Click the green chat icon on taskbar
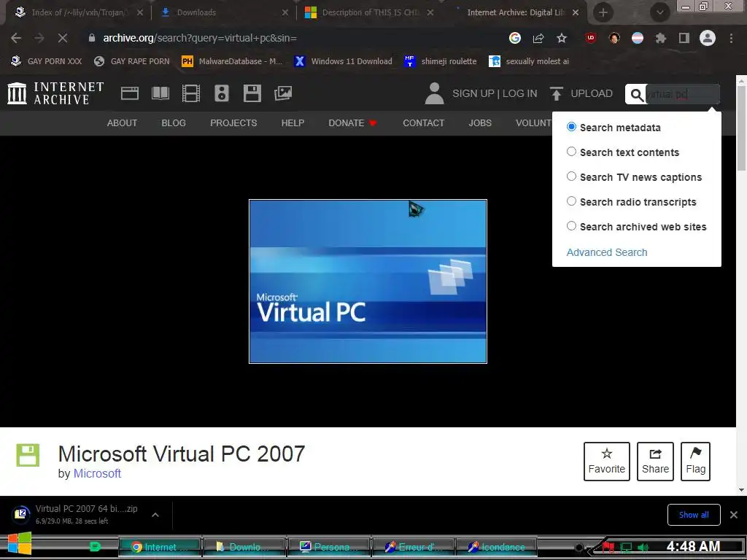 (96, 547)
